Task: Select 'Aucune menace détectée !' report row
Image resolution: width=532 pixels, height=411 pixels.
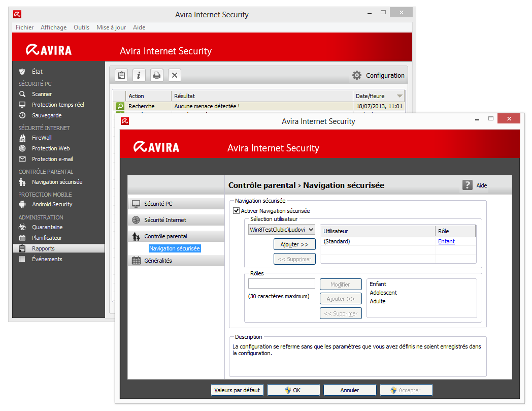Action: coord(258,106)
